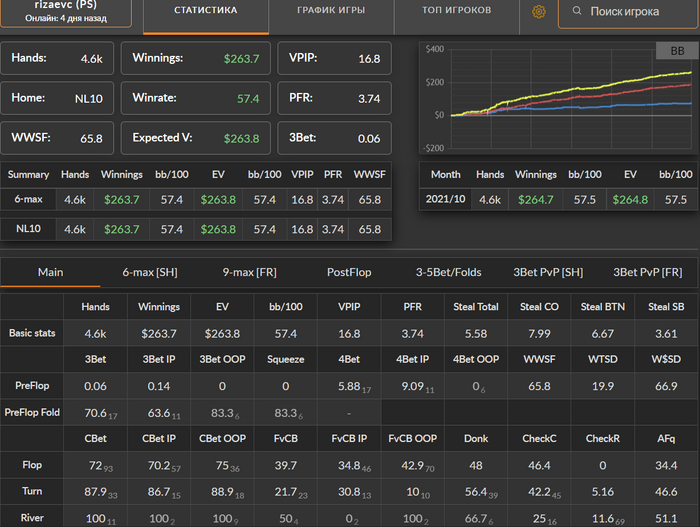Click the Steal SB value 3.61
Screen dimensions: 700x527
click(666, 334)
